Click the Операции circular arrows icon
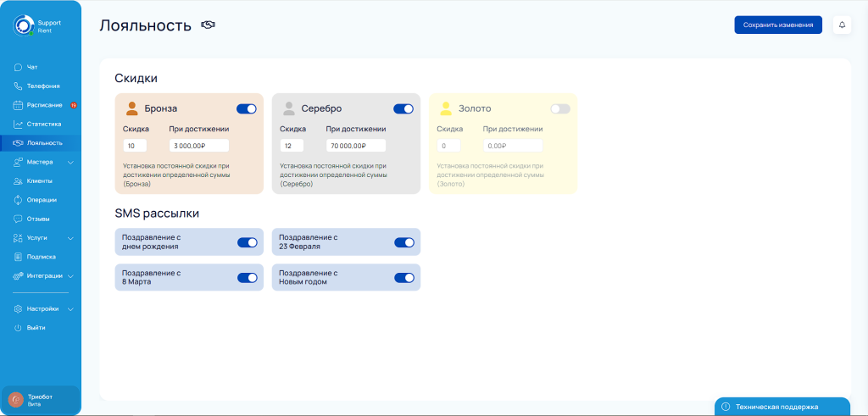 [18, 200]
